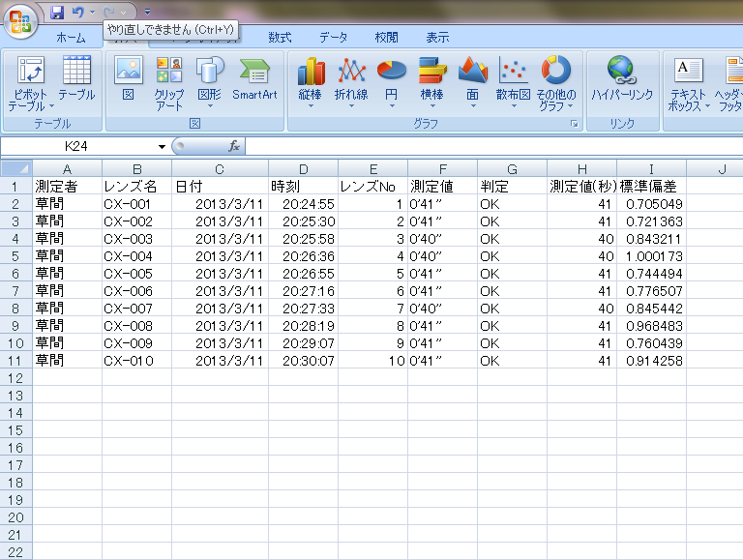Insert a column chart (縦棒)
The height and width of the screenshot is (560, 743).
coord(311,82)
